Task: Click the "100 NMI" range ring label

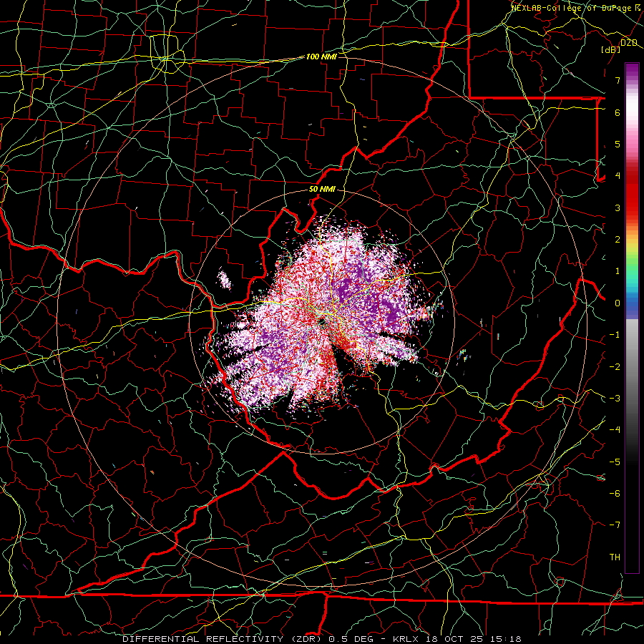Action: [321, 57]
